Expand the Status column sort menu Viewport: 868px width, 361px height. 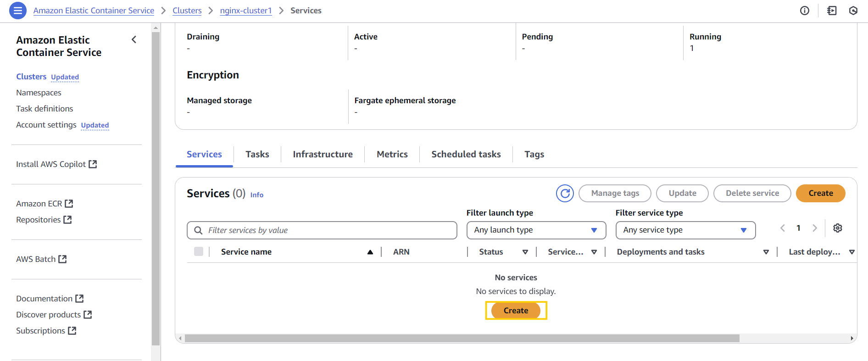525,252
